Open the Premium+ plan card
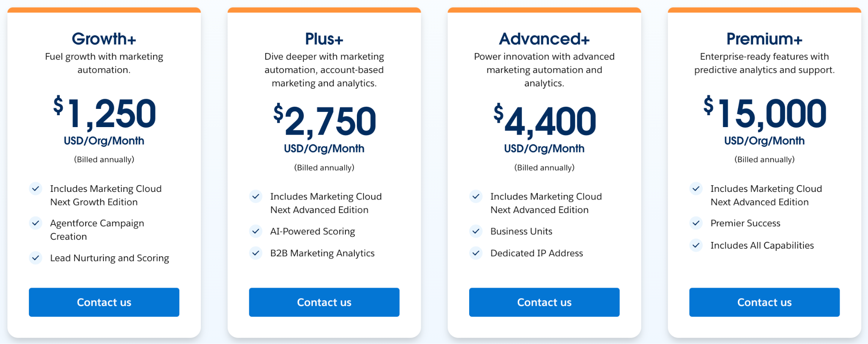This screenshot has width=868, height=344. pos(764,169)
